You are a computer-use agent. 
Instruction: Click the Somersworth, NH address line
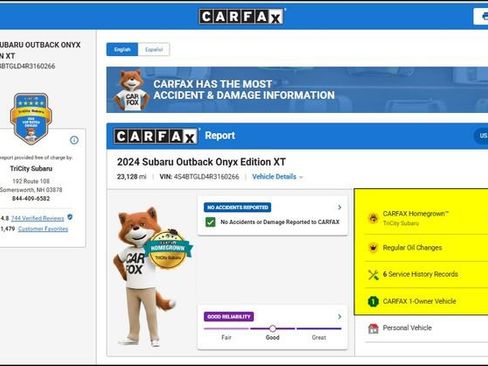coord(31,190)
